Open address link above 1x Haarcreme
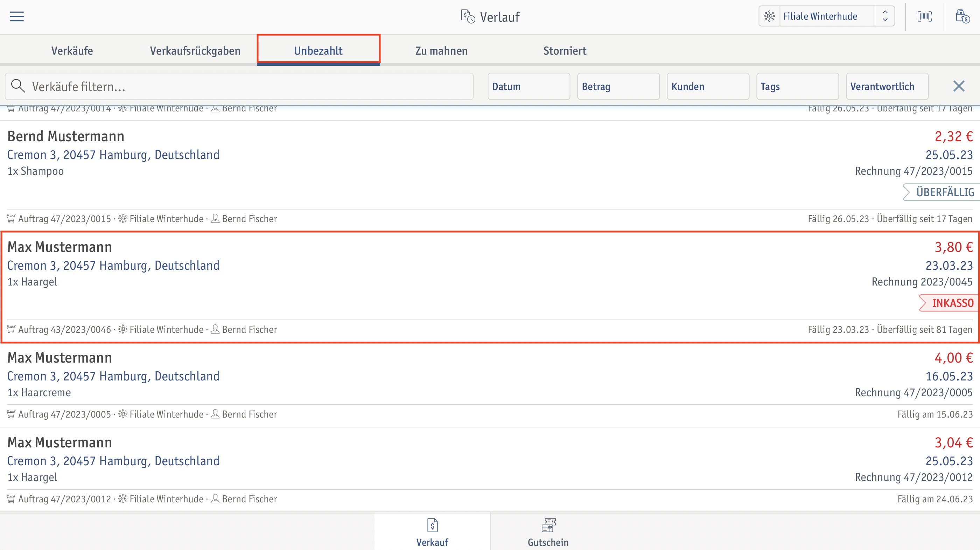Viewport: 980px width, 550px height. click(113, 376)
